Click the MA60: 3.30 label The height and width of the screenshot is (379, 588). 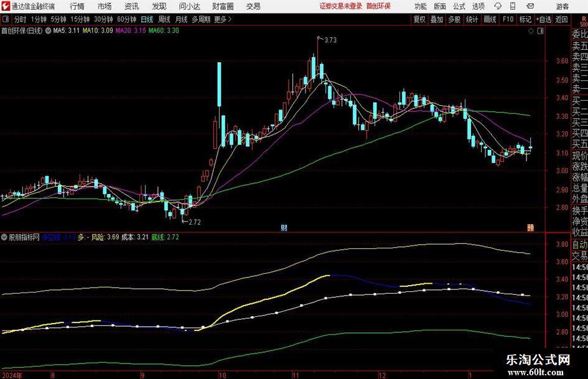click(x=164, y=30)
